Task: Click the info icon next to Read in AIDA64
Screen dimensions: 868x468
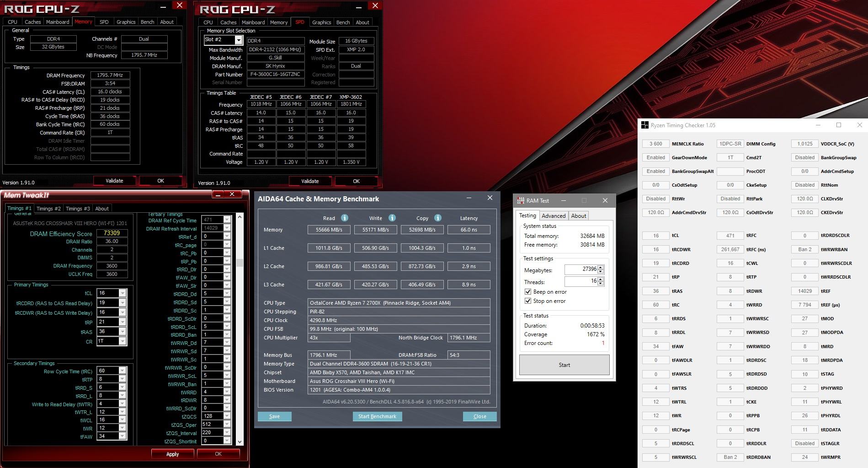Action: (x=345, y=218)
